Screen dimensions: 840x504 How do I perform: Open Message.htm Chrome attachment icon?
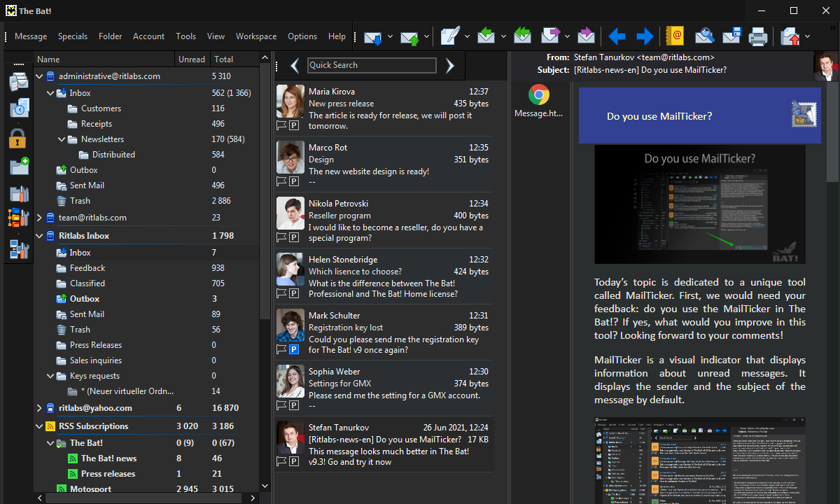tap(538, 95)
